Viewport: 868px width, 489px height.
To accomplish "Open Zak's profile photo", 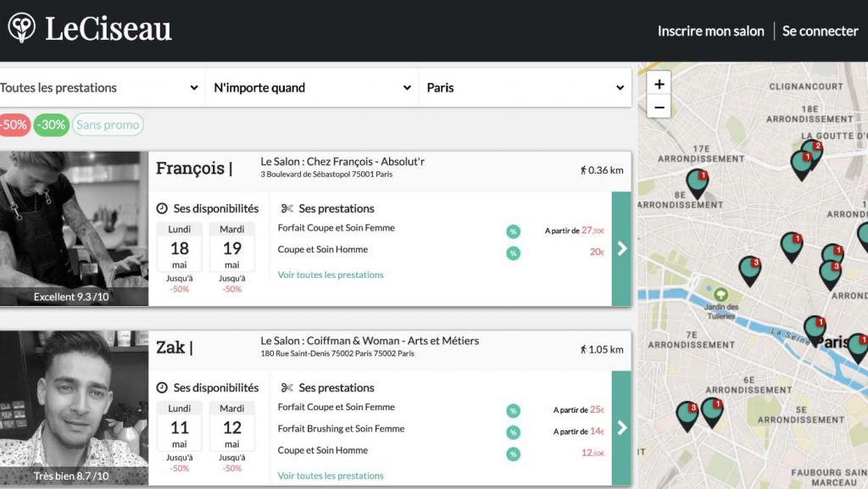I will pos(75,408).
